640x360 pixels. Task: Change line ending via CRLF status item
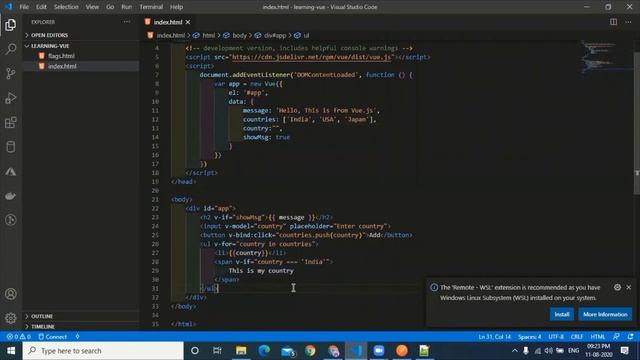577,337
